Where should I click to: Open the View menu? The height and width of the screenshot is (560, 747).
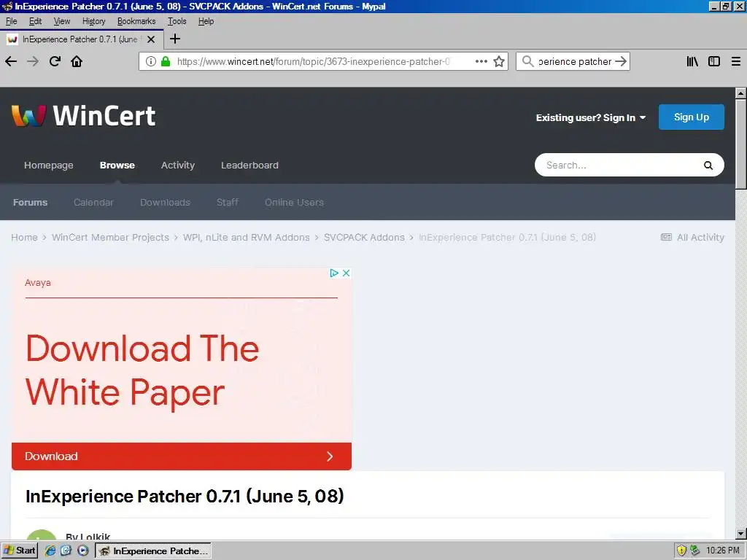click(62, 21)
